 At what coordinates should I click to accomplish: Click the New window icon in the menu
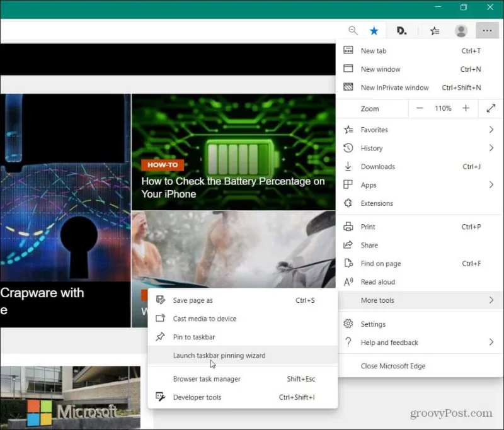348,69
